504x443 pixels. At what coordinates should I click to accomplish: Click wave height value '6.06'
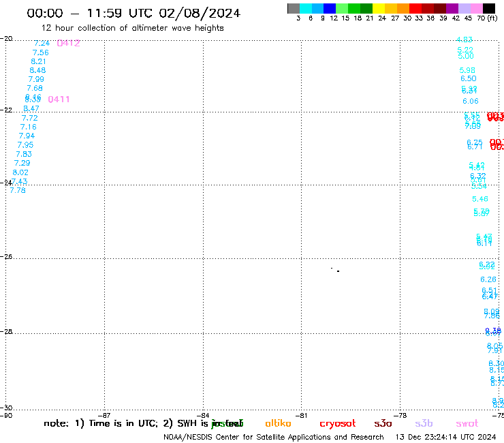pos(471,102)
